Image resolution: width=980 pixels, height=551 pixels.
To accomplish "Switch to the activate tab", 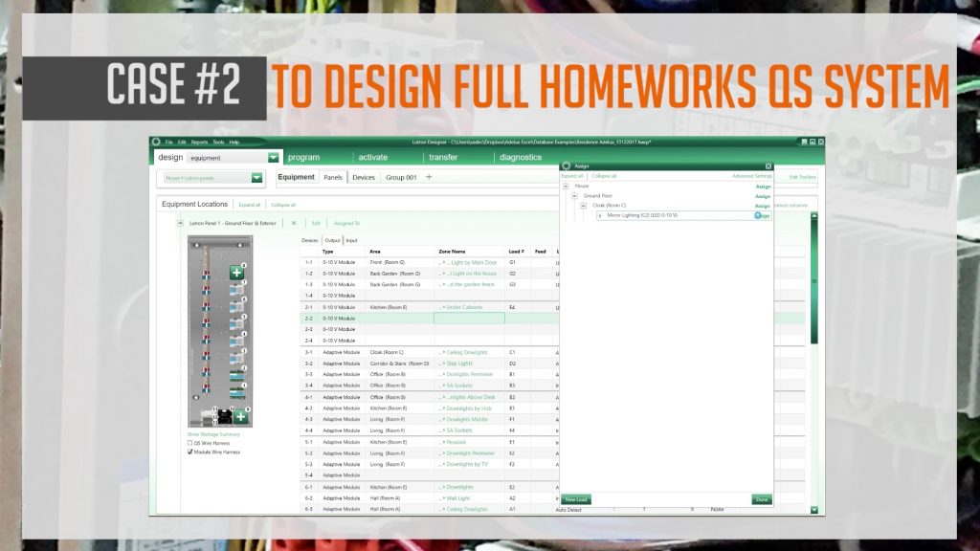I will (373, 158).
